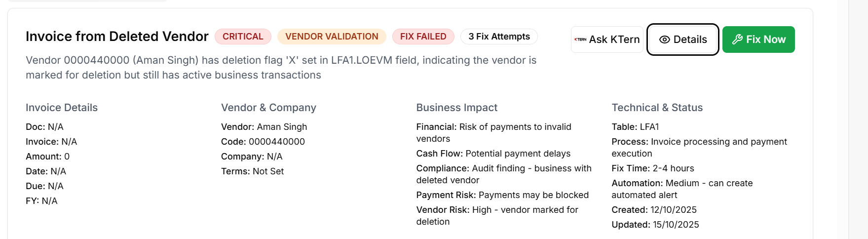This screenshot has height=239, width=868.
Task: Click the CRITICAL severity badge
Action: tap(243, 37)
